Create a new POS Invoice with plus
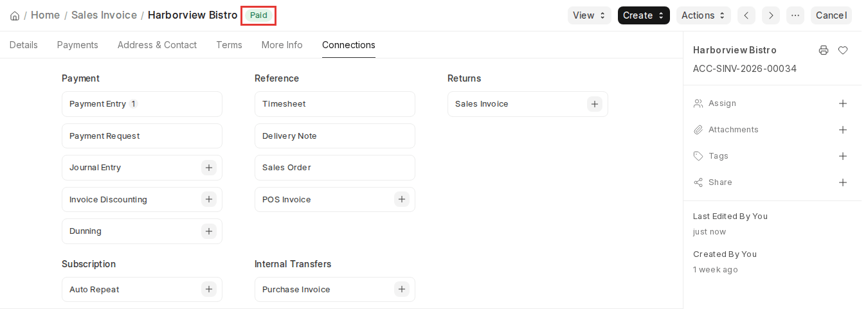The height and width of the screenshot is (309, 868). (x=402, y=199)
